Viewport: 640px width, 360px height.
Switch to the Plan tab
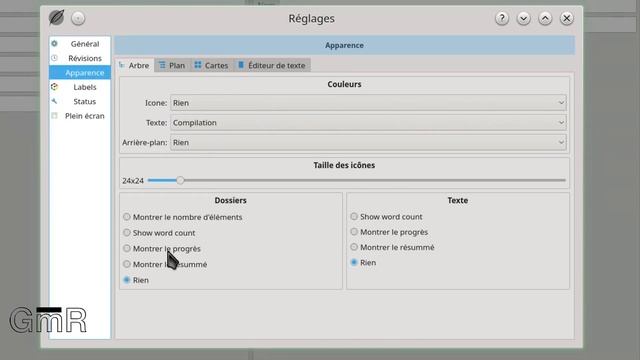pyautogui.click(x=172, y=65)
